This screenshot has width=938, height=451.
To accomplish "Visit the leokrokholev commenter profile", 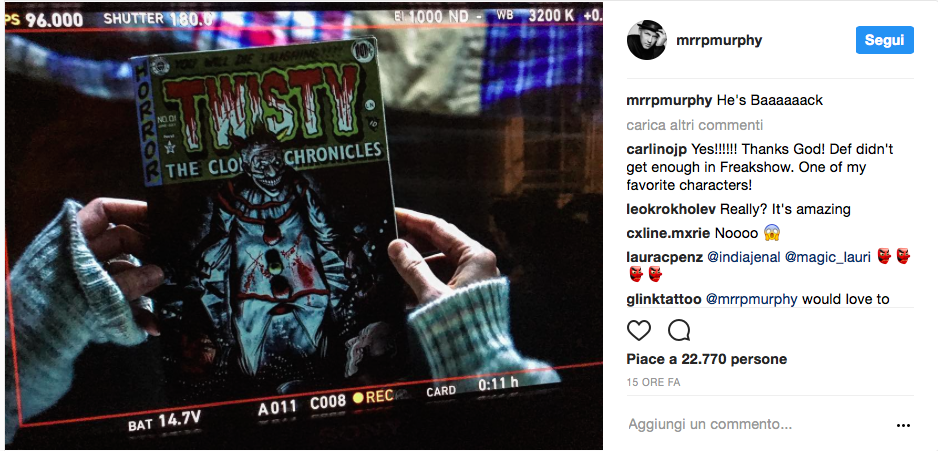I will click(671, 209).
